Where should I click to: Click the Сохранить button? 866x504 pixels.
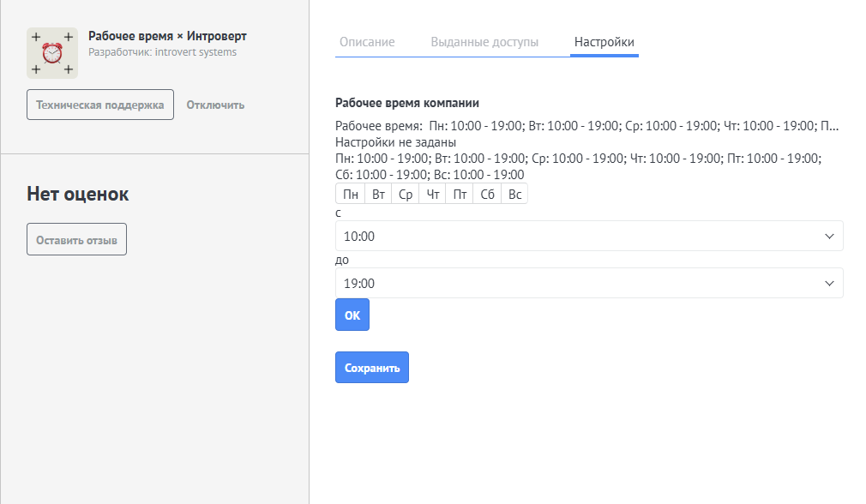coord(372,368)
